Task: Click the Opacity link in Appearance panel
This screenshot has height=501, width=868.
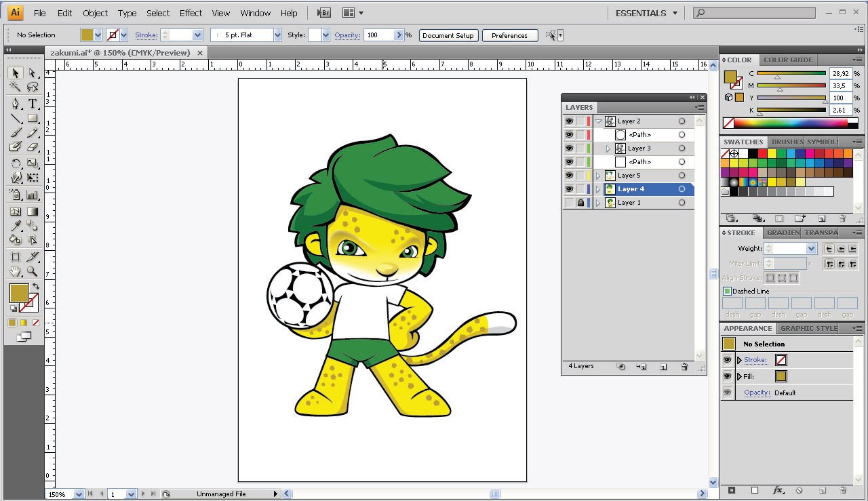Action: [757, 393]
